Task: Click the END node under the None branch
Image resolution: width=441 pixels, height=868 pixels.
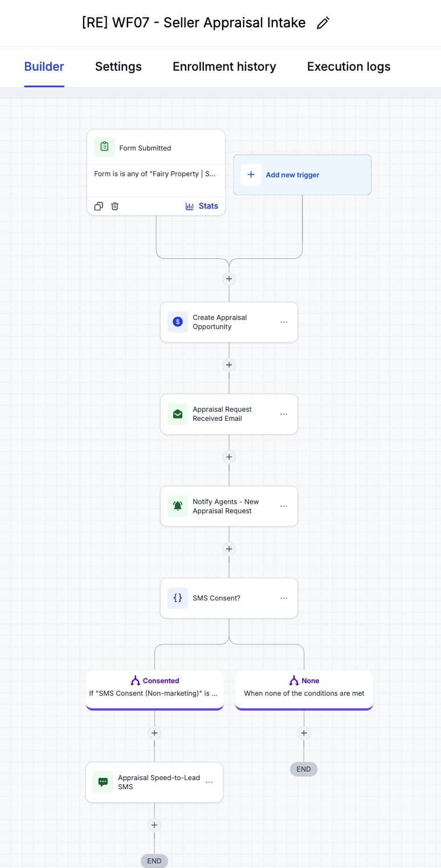Action: (x=304, y=769)
